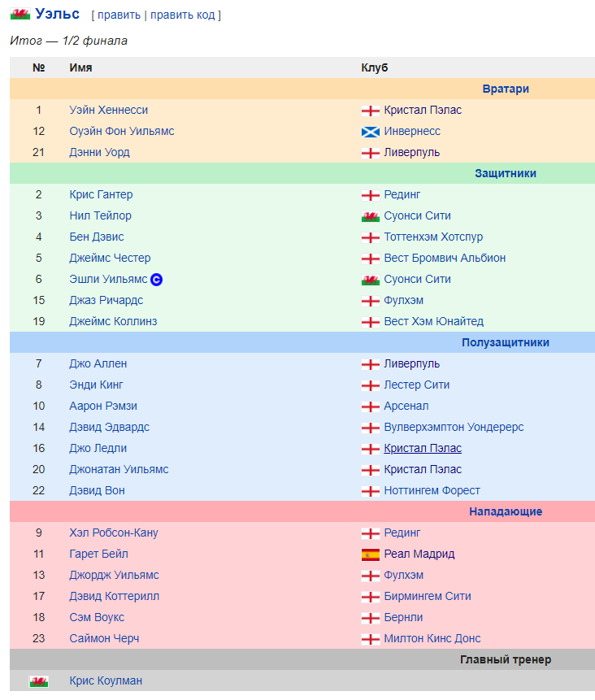This screenshot has height=700, width=595.
Task: Click the England flag beside Бернли
Action: coord(371,618)
